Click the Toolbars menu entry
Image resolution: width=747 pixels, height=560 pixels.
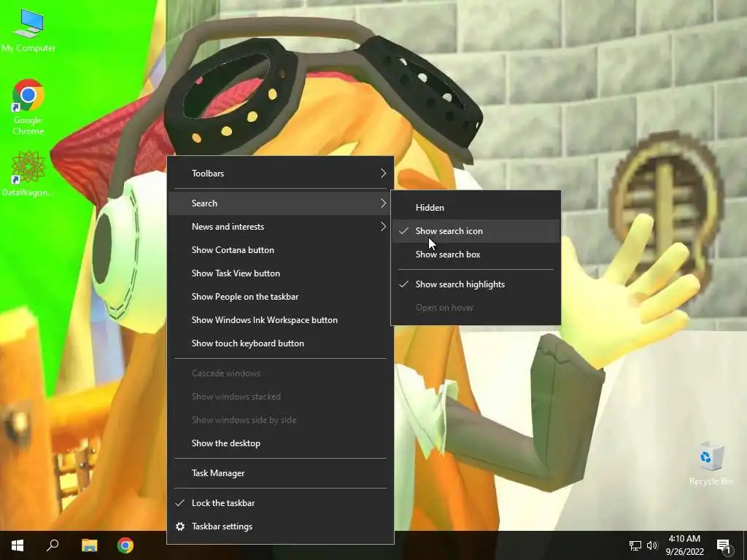pyautogui.click(x=280, y=174)
